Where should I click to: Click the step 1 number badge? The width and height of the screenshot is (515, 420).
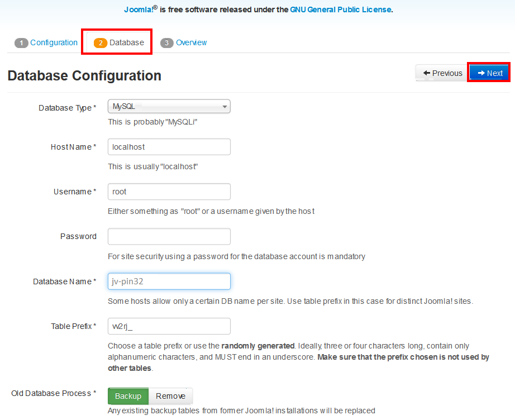tap(21, 43)
